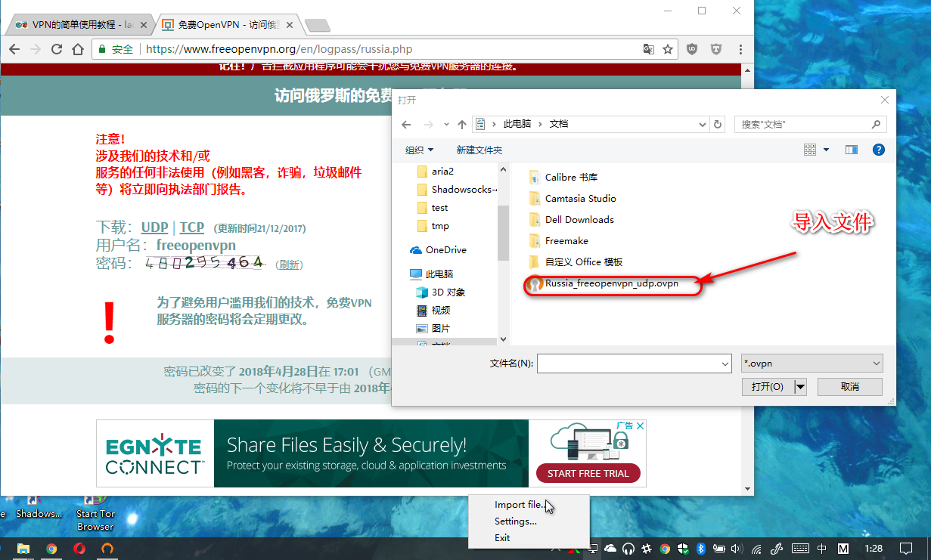This screenshot has width=931, height=560.
Task: Go back in Chrome browser
Action: coord(14,49)
